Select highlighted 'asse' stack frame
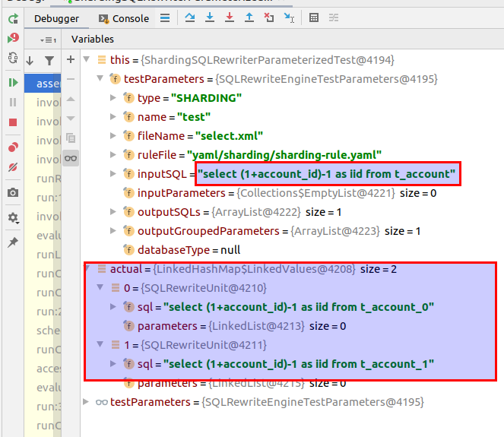 pos(43,84)
